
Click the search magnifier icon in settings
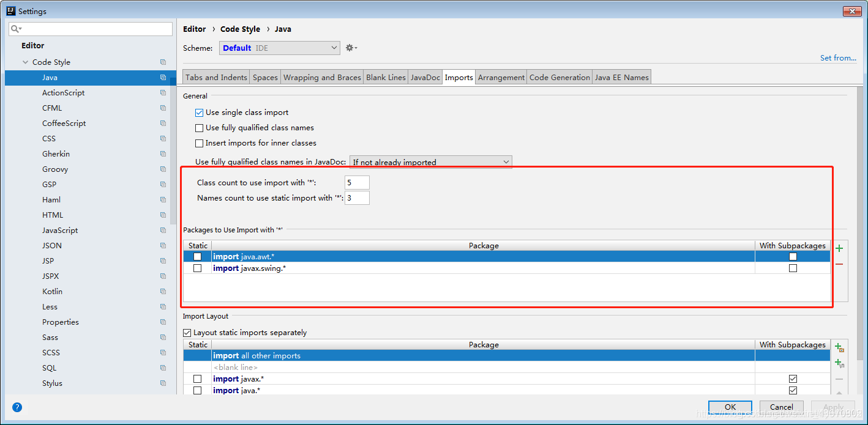(16, 29)
